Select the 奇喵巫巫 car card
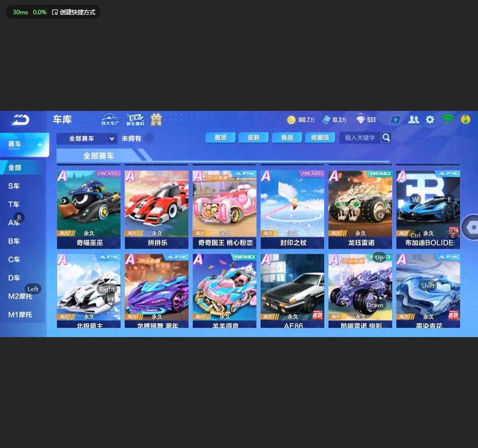The width and height of the screenshot is (478, 448). tap(89, 209)
